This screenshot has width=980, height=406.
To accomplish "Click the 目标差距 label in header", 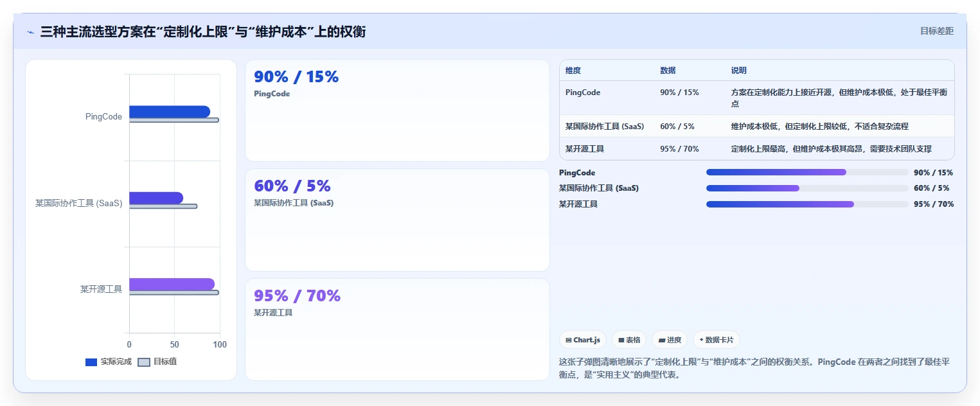I will pyautogui.click(x=937, y=31).
